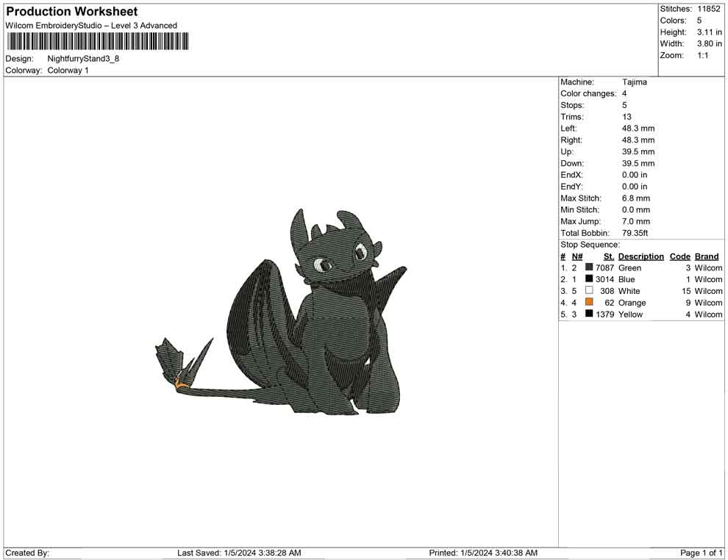
Task: Click the Blue thread color swatch
Action: point(589,279)
